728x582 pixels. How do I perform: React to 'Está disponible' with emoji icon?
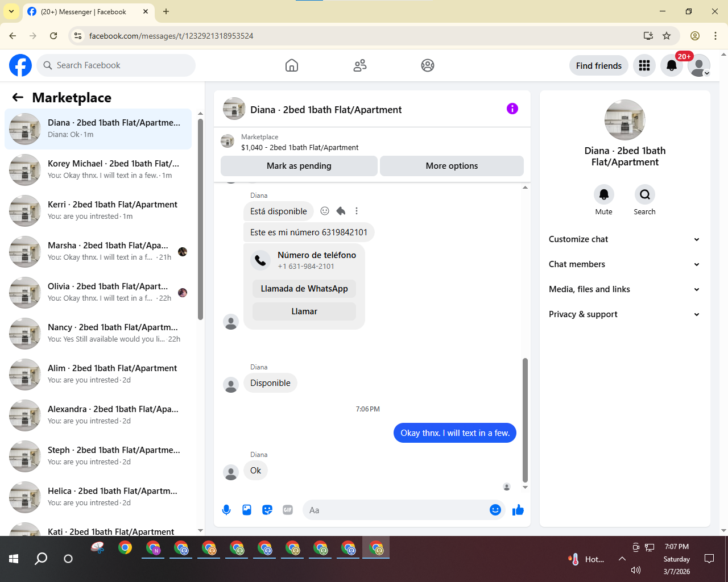click(x=325, y=211)
